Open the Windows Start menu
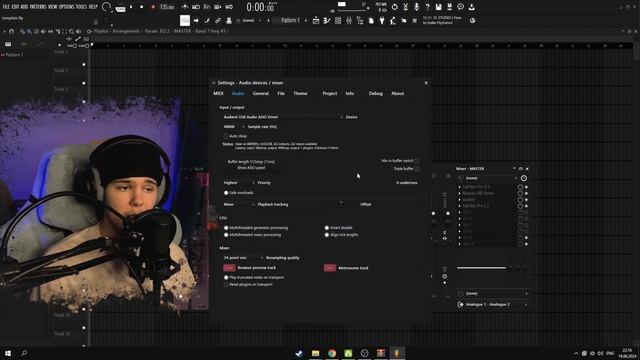 pos(8,353)
